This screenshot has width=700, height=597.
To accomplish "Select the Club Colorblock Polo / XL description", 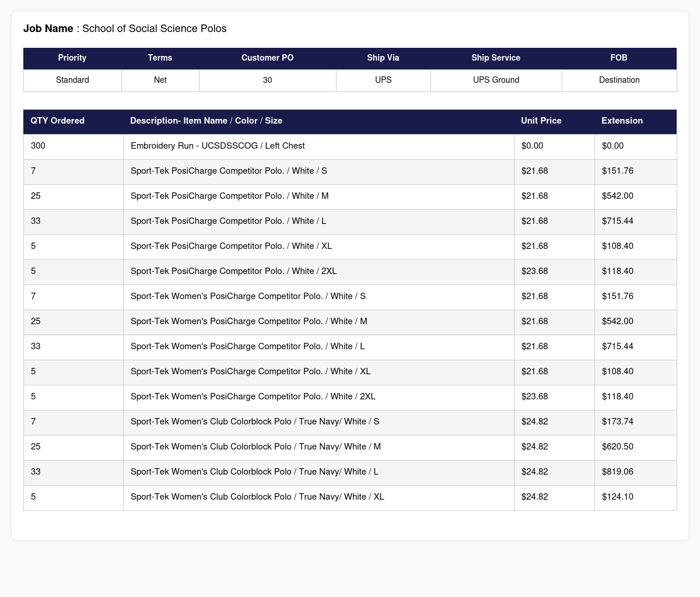I will 257,497.
